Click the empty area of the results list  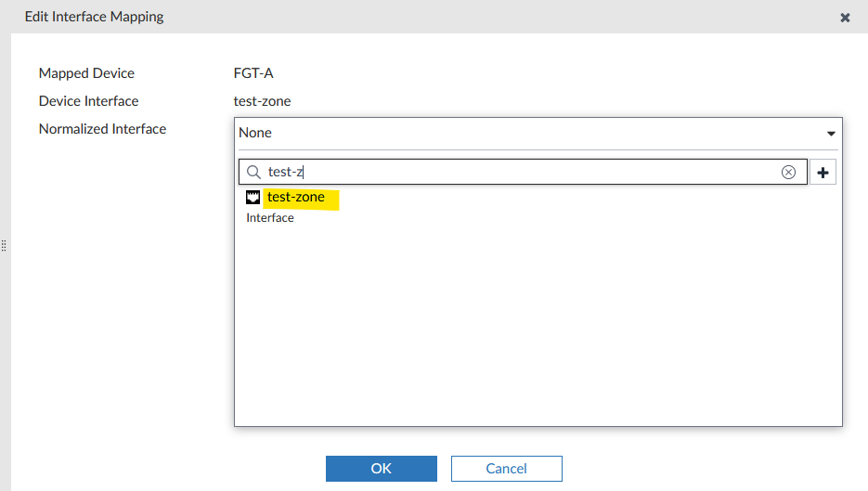click(x=538, y=325)
